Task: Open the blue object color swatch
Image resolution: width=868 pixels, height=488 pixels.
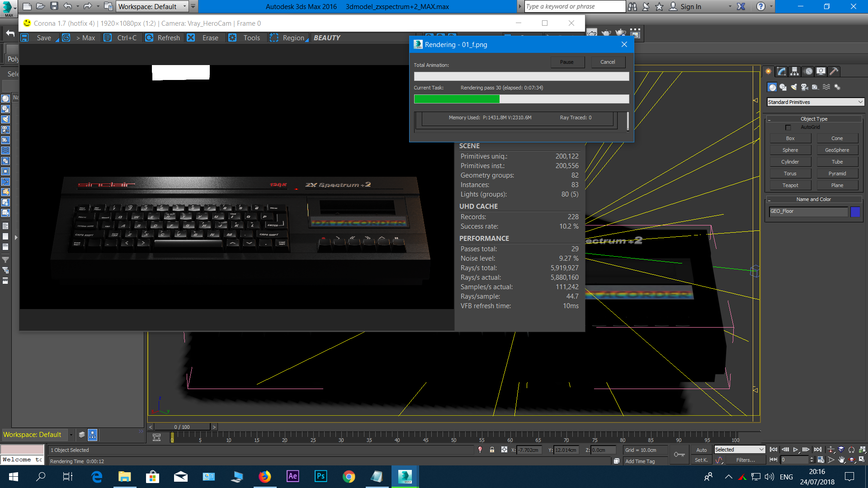Action: pyautogui.click(x=855, y=211)
